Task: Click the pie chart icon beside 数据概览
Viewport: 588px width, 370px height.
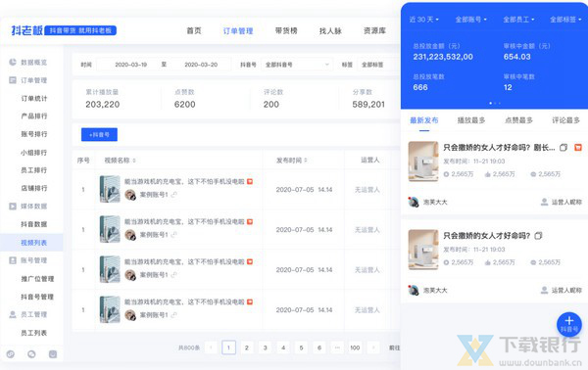Action: click(x=13, y=63)
